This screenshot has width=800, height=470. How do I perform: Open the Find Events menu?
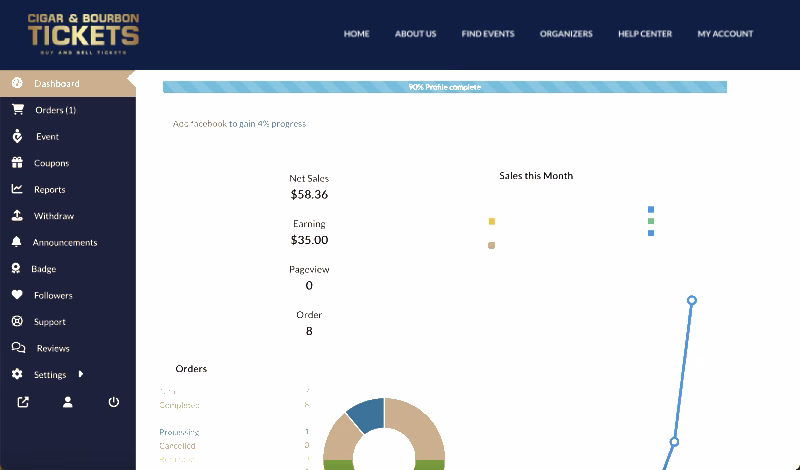point(488,34)
